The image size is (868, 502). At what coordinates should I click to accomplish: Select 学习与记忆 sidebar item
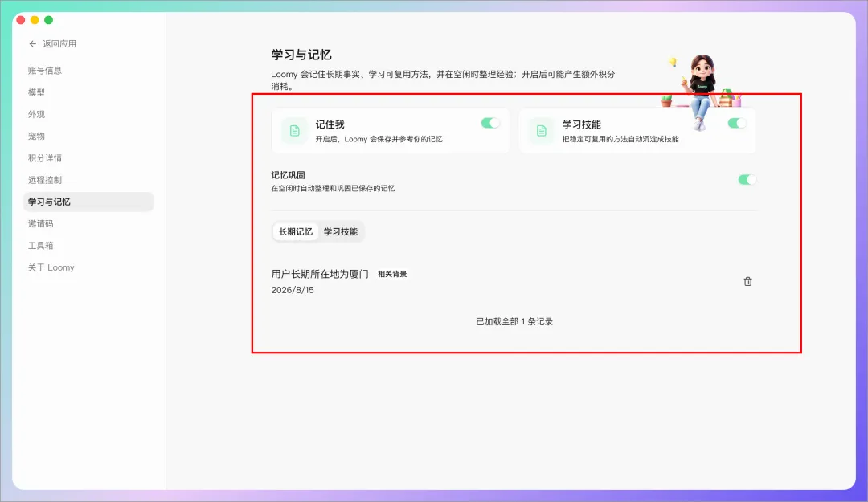pos(88,202)
